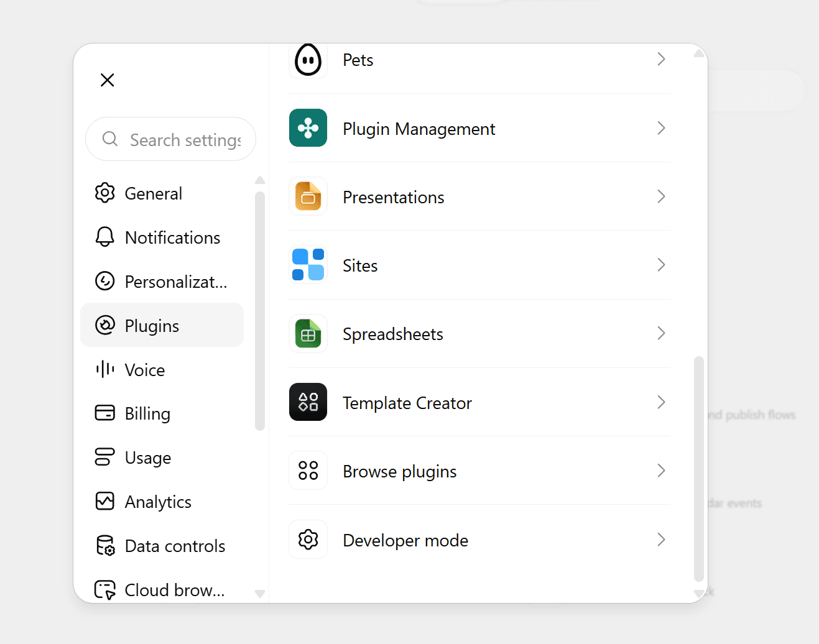Click the Billing card icon
This screenshot has height=644, width=819.
point(105,413)
